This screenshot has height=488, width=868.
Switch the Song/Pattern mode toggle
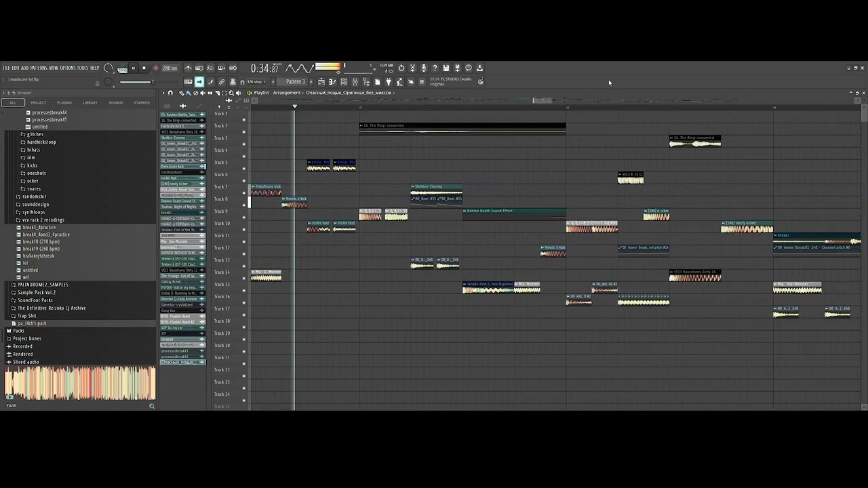pyautogui.click(x=122, y=68)
